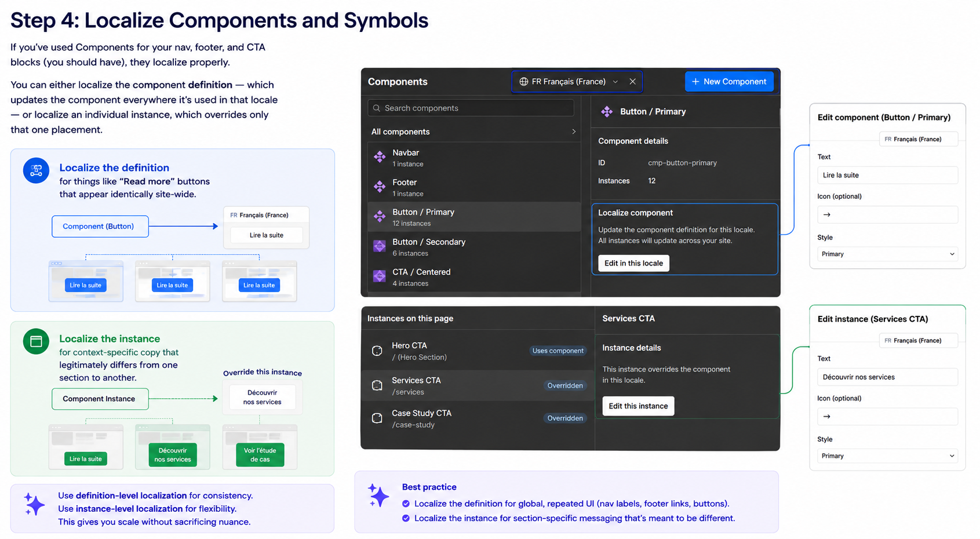The height and width of the screenshot is (539, 980).
Task: Click the Case Study CTA instance icon
Action: tap(377, 418)
